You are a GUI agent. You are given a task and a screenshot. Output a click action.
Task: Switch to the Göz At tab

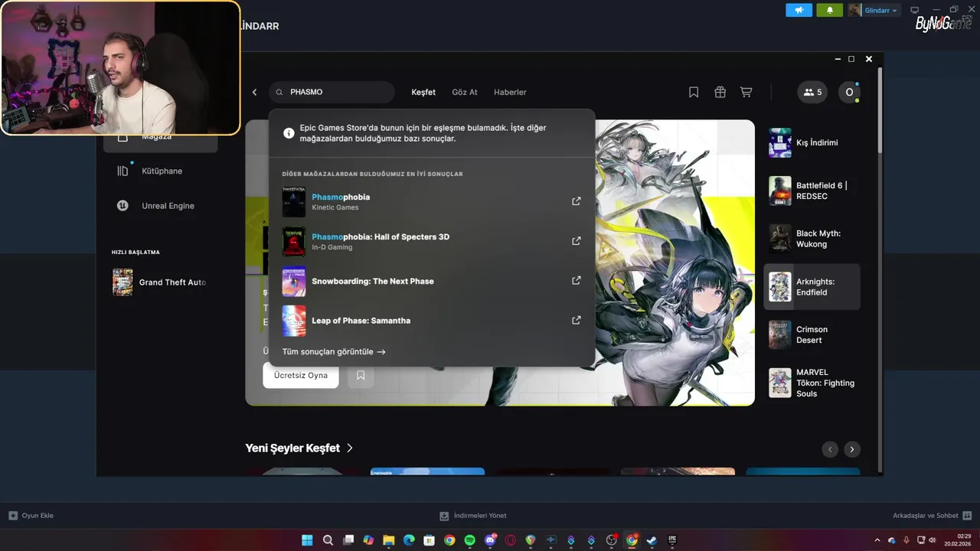(465, 92)
